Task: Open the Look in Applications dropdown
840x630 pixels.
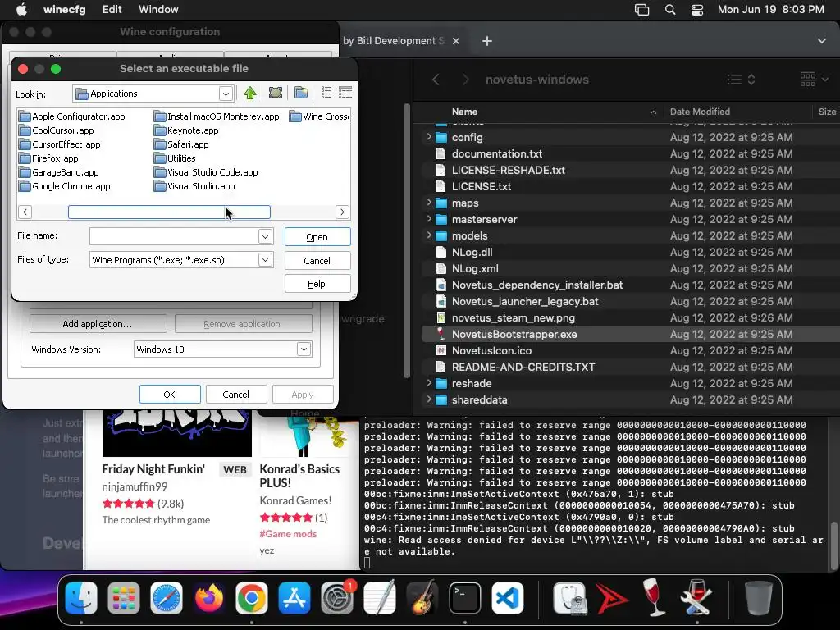Action: point(226,94)
